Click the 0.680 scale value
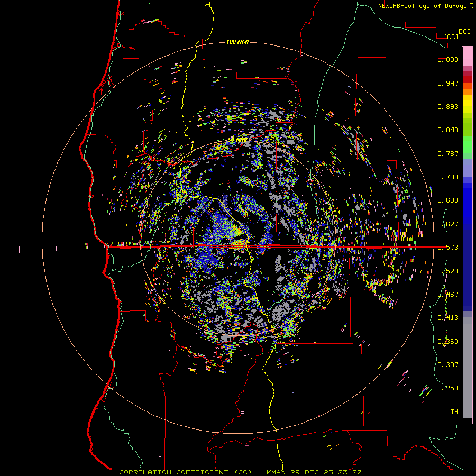Viewport: 476px width, 476px height. click(448, 200)
